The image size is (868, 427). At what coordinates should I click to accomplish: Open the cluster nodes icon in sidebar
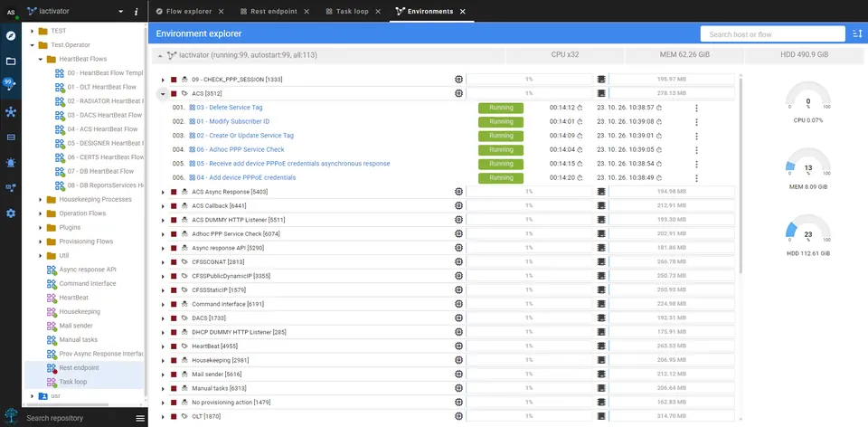tap(11, 112)
